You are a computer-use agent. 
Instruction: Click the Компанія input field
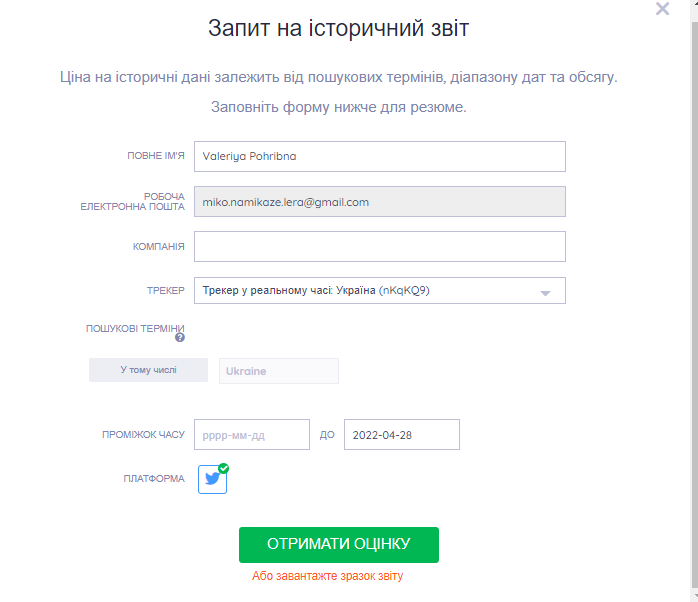click(x=380, y=246)
